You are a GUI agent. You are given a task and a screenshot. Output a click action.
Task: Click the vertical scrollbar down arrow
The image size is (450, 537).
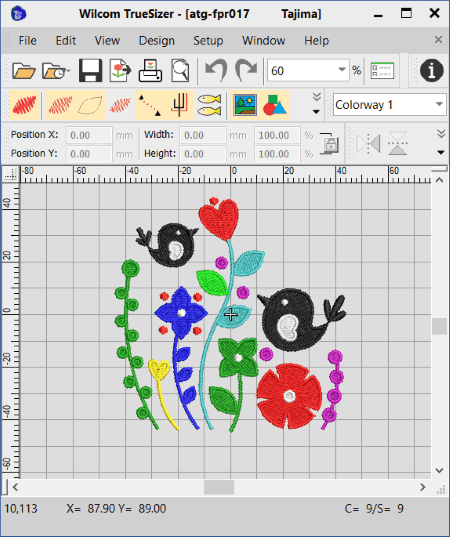click(440, 471)
